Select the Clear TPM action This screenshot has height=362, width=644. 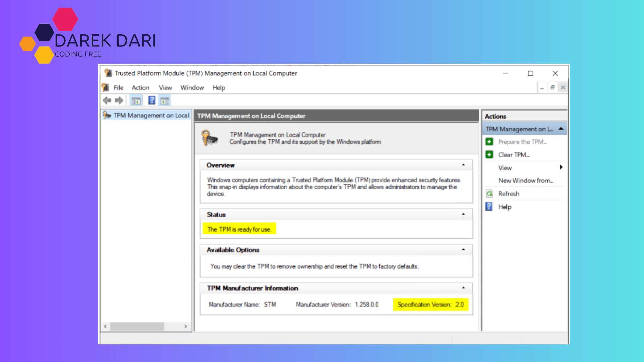pyautogui.click(x=514, y=154)
